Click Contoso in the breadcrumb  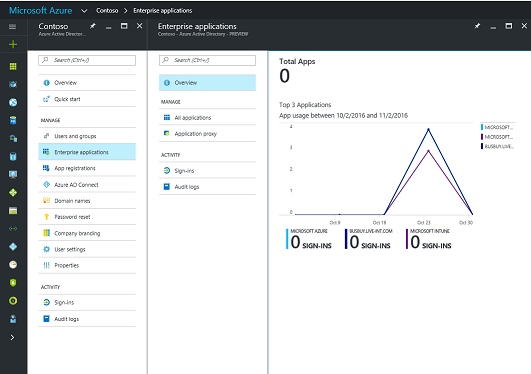coord(107,11)
